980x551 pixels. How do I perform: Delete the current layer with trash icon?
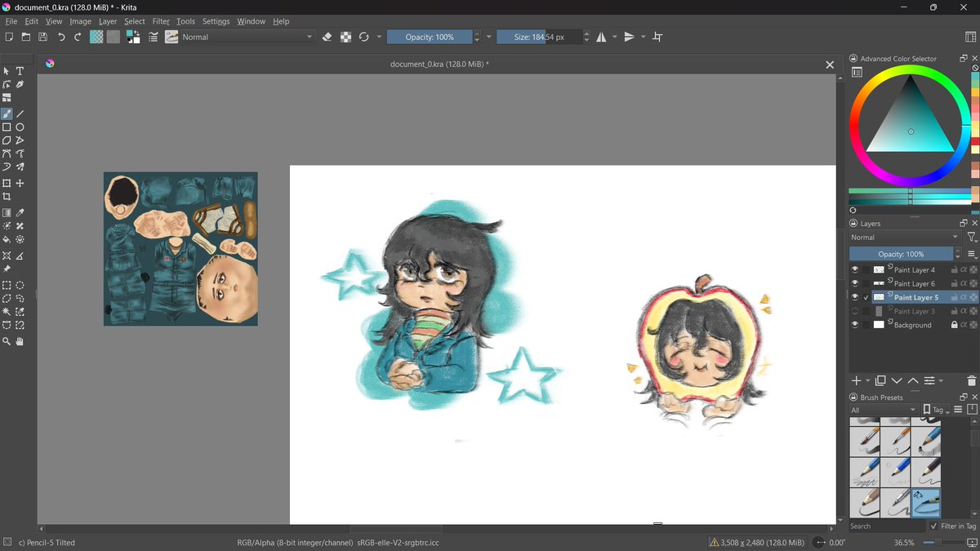click(971, 380)
